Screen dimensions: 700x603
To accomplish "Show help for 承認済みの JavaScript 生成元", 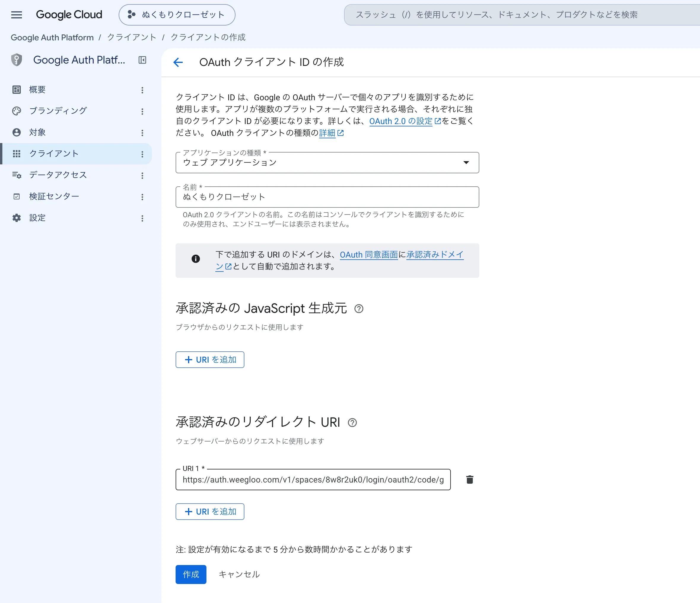I will tap(359, 309).
